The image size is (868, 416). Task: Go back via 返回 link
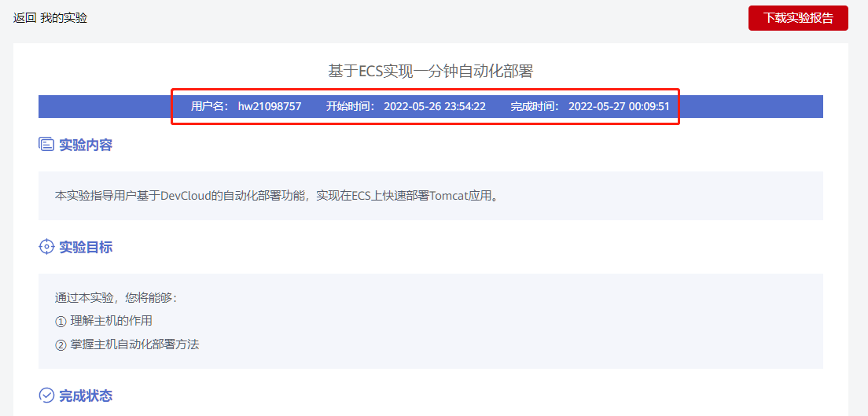(25, 18)
